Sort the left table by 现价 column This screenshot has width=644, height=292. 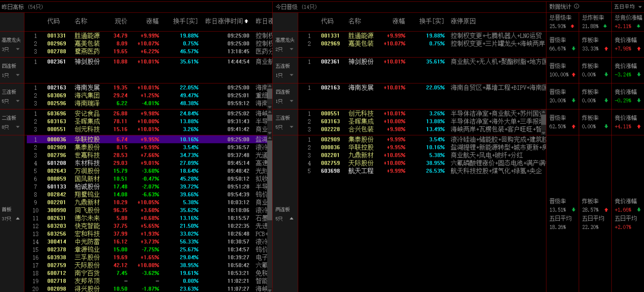tap(121, 21)
